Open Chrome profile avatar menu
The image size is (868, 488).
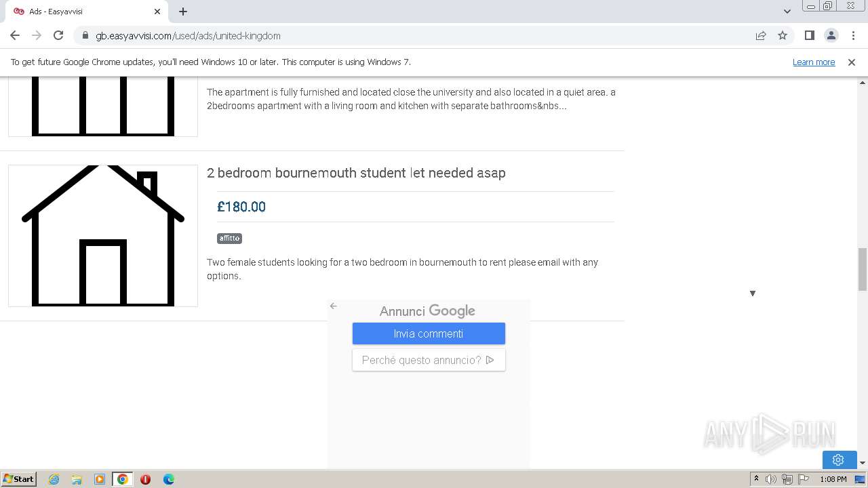point(831,35)
